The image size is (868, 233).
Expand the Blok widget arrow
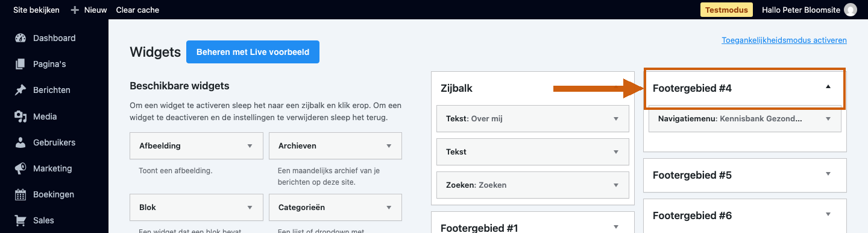(250, 207)
